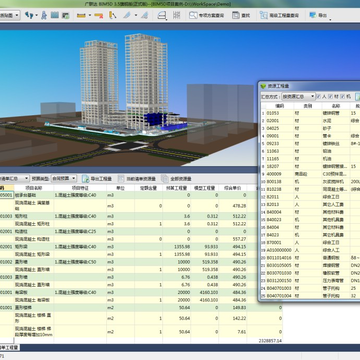The width and height of the screenshot is (360, 360).
Task: Click the total value 2328857.14
Action: pyautogui.click(x=270, y=341)
